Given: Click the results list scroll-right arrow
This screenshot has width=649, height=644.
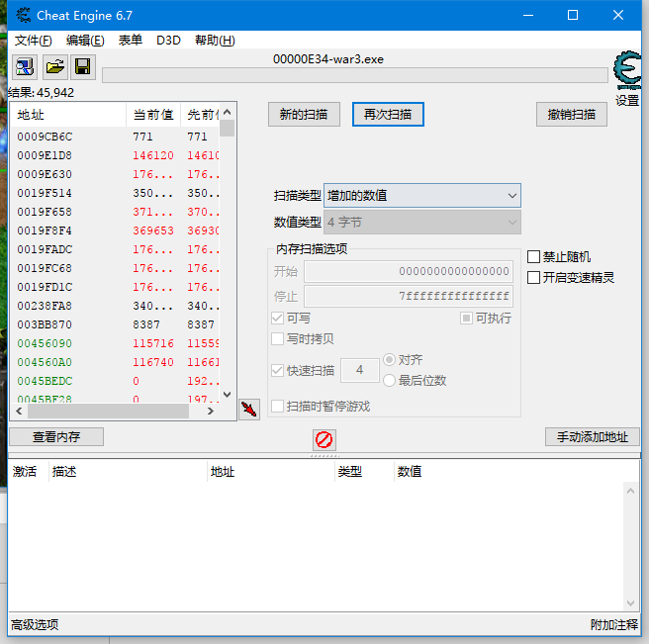Looking at the screenshot, I should tap(211, 411).
